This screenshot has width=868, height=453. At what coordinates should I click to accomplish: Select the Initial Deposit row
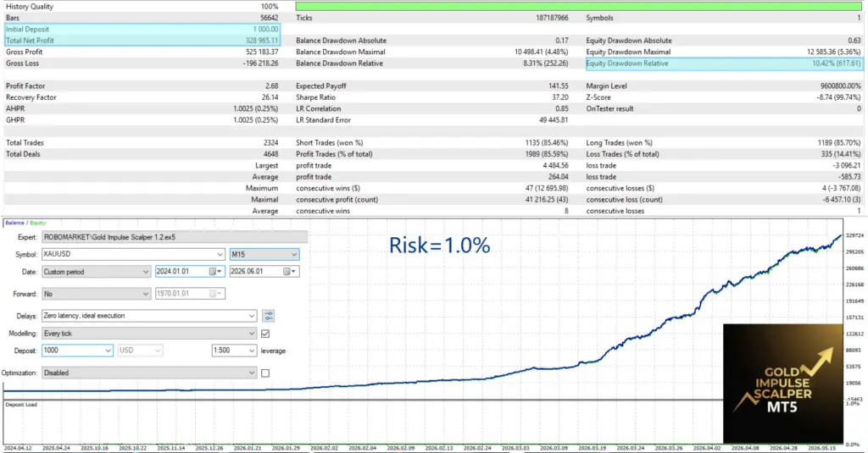click(x=142, y=30)
